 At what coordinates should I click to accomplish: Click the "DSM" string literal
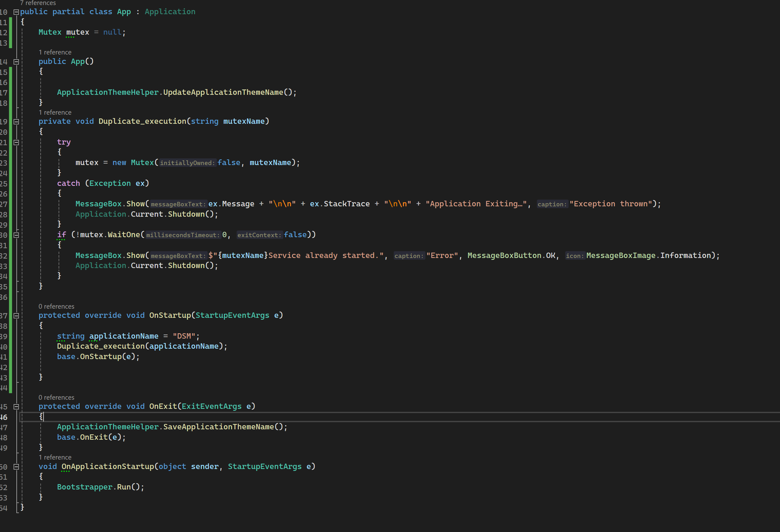(184, 336)
